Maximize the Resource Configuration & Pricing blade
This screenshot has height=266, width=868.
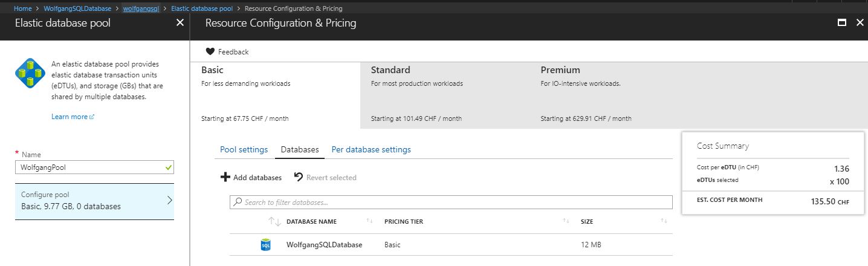[841, 23]
